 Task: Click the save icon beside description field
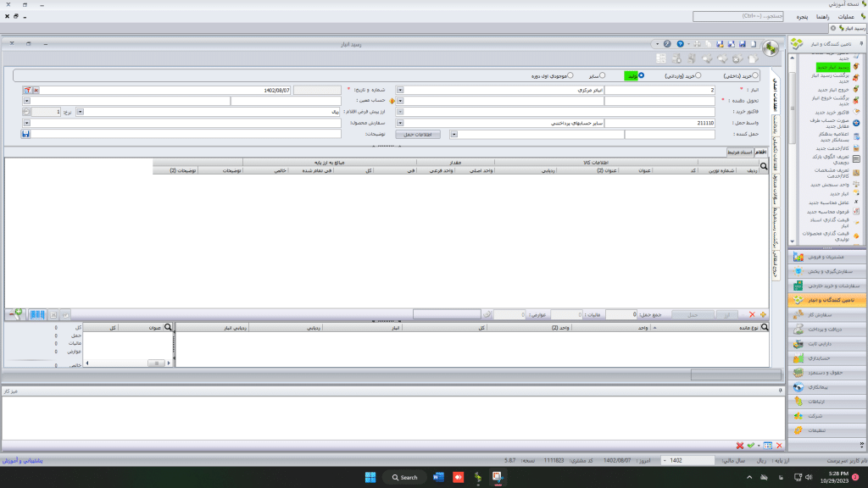[x=25, y=134]
